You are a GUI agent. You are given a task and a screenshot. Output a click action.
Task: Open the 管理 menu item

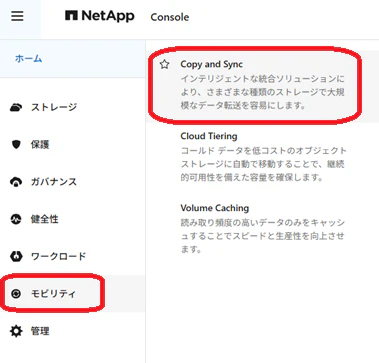[x=40, y=331]
